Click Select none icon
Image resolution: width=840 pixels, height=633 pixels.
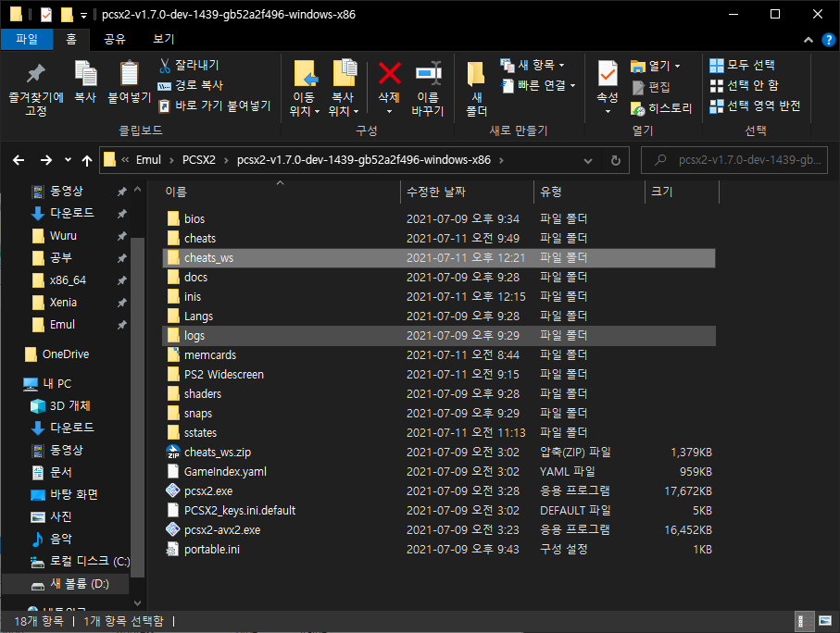(716, 86)
